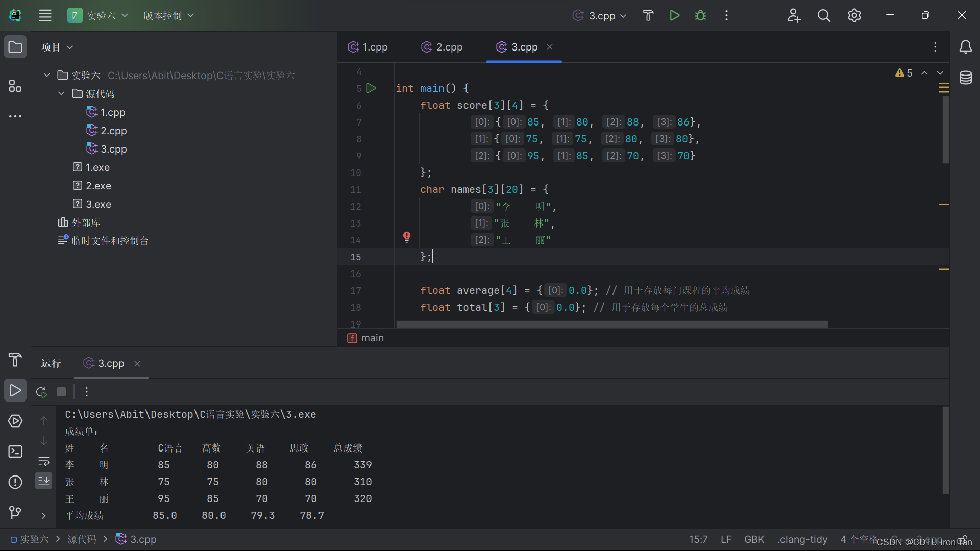Open the 3.cpp run configuration dropdown

point(599,15)
